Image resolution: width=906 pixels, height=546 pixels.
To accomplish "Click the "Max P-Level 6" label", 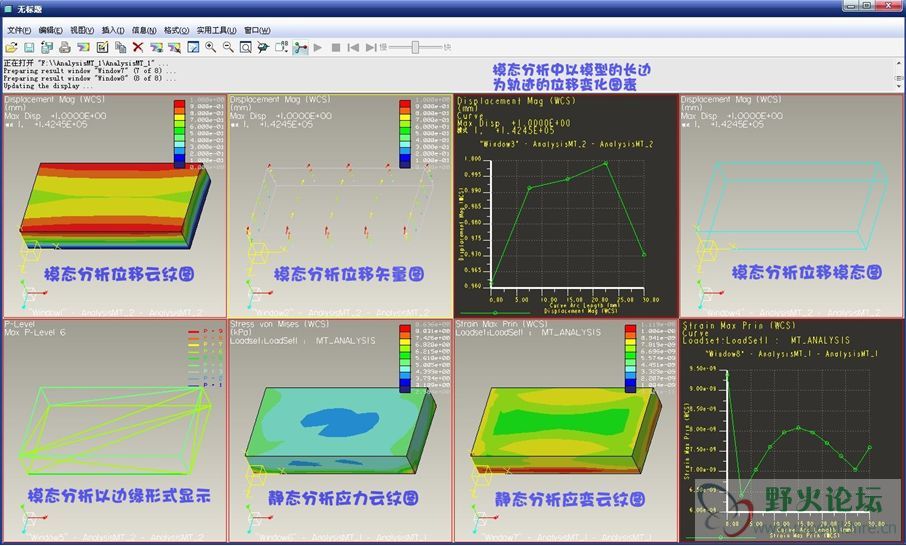I will (35, 333).
